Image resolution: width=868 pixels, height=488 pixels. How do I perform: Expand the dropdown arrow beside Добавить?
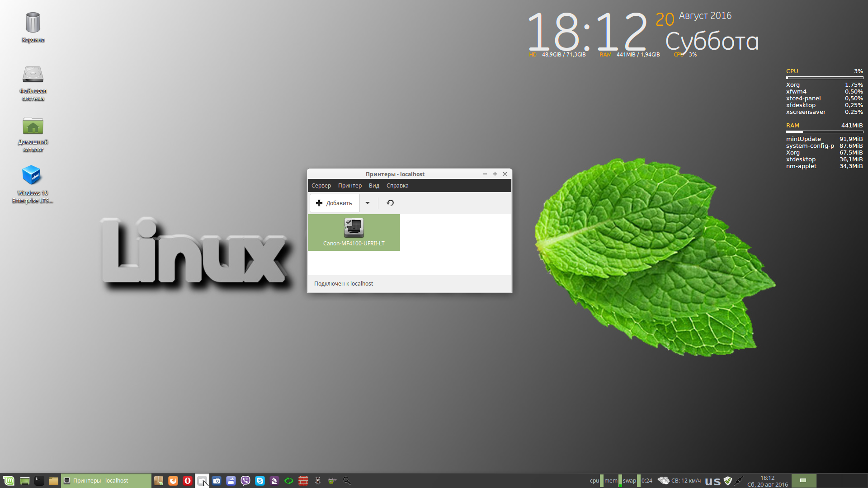click(x=368, y=203)
